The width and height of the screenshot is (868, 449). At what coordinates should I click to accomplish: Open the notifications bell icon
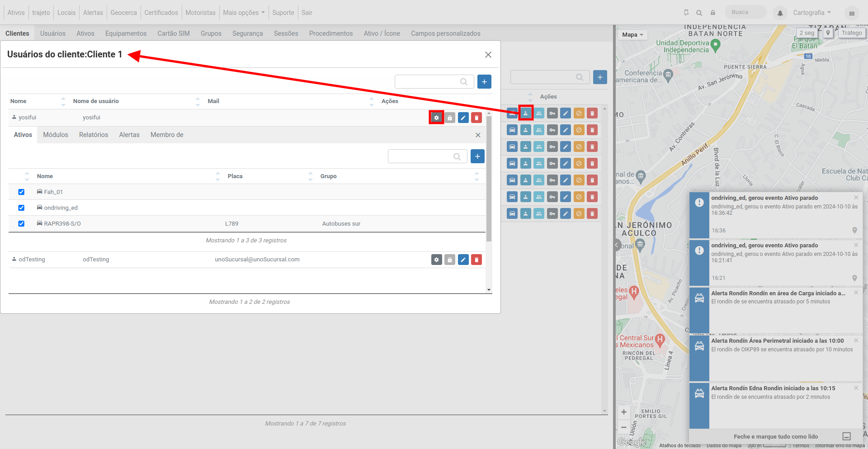780,13
